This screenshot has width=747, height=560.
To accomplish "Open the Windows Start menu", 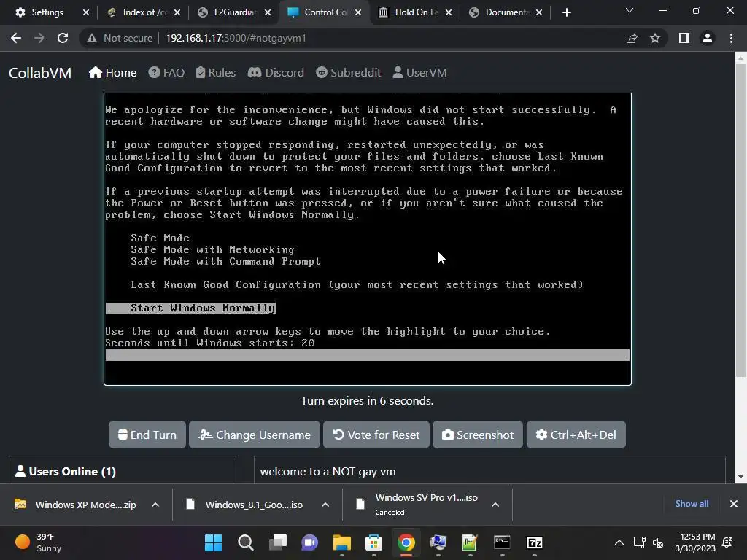I will [x=213, y=542].
